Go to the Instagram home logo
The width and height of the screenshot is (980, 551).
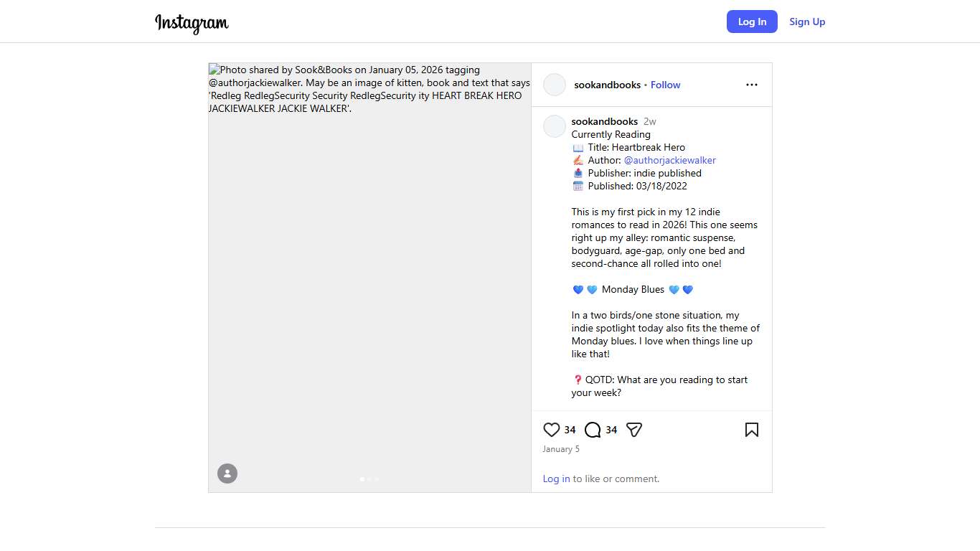[192, 22]
